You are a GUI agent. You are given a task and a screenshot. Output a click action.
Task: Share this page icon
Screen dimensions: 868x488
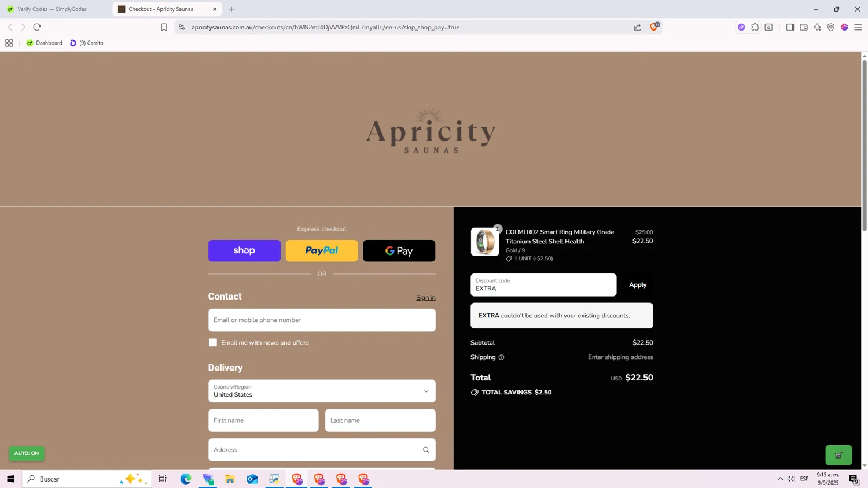click(x=637, y=27)
